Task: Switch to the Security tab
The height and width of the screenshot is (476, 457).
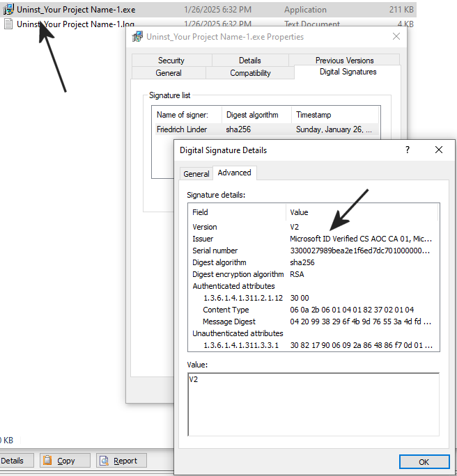Action: coord(171,61)
